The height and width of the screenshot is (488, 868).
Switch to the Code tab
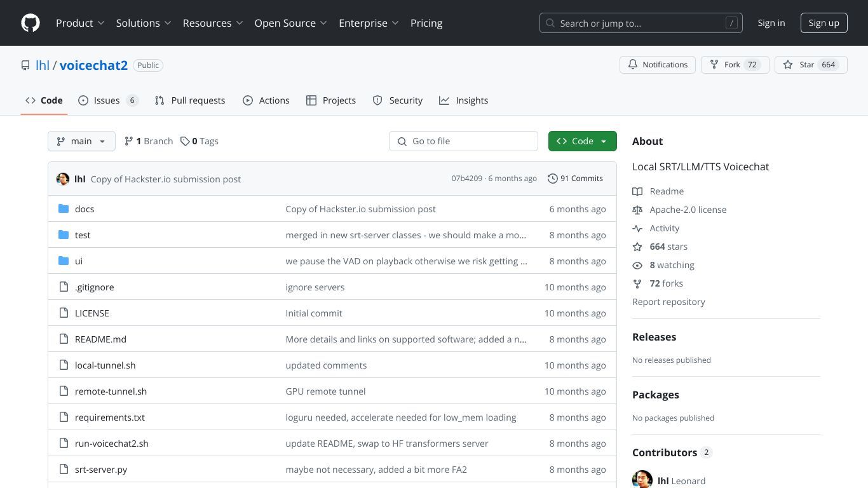tap(44, 100)
